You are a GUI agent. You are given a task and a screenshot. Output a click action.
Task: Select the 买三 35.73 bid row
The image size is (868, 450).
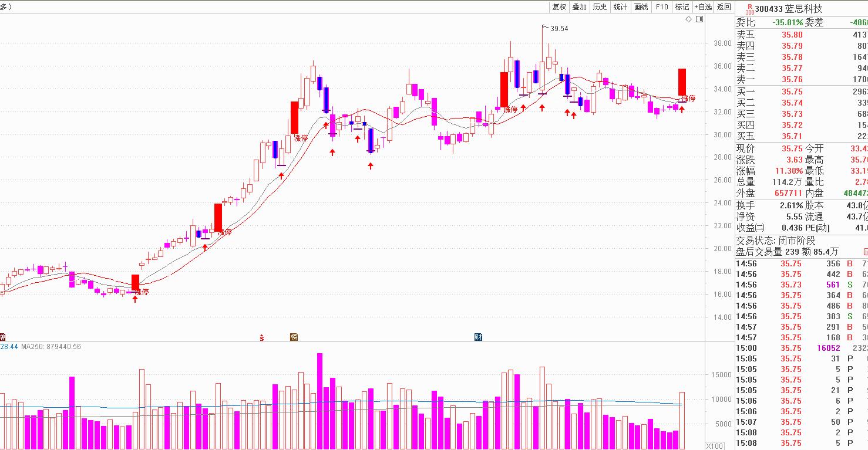802,114
